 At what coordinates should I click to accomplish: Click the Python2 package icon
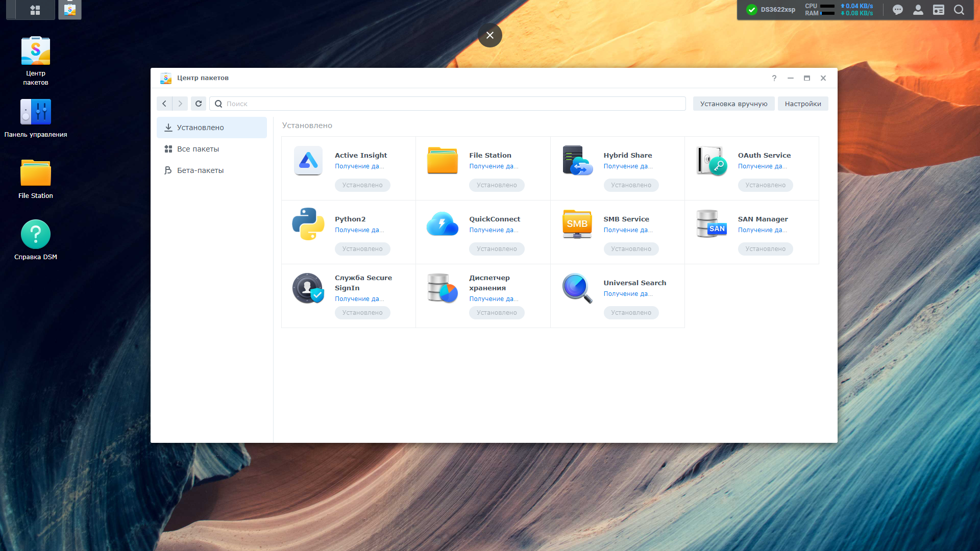click(x=308, y=224)
